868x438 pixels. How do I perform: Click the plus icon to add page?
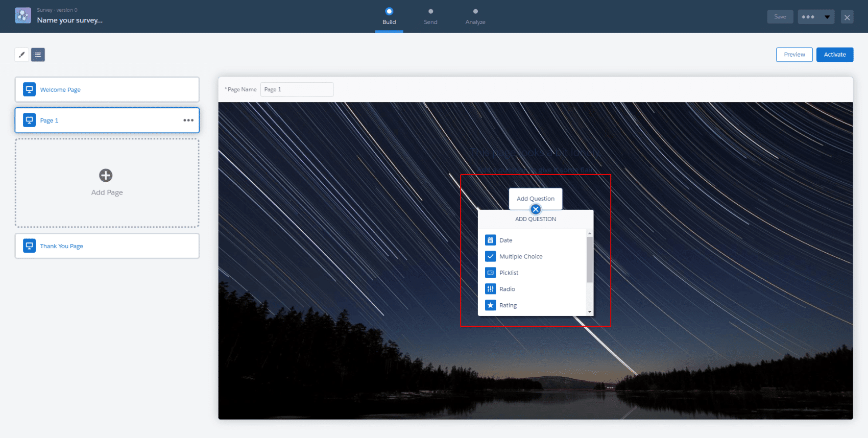pos(106,176)
